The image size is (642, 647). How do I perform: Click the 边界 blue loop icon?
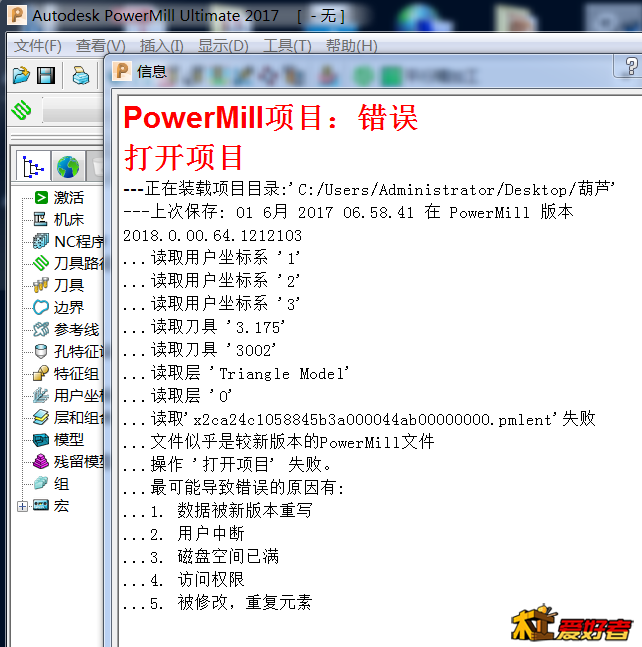click(40, 307)
